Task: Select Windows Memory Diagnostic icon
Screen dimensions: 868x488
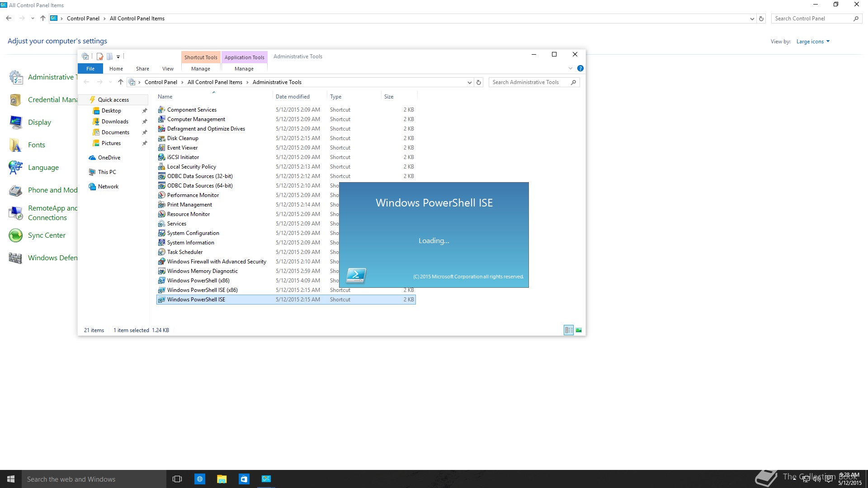Action: [161, 271]
